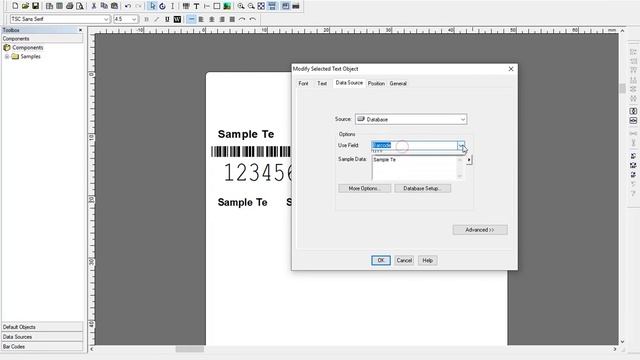Image resolution: width=640 pixels, height=360 pixels.
Task: Click the arc text counterclockwise icon
Action: tap(253, 19)
